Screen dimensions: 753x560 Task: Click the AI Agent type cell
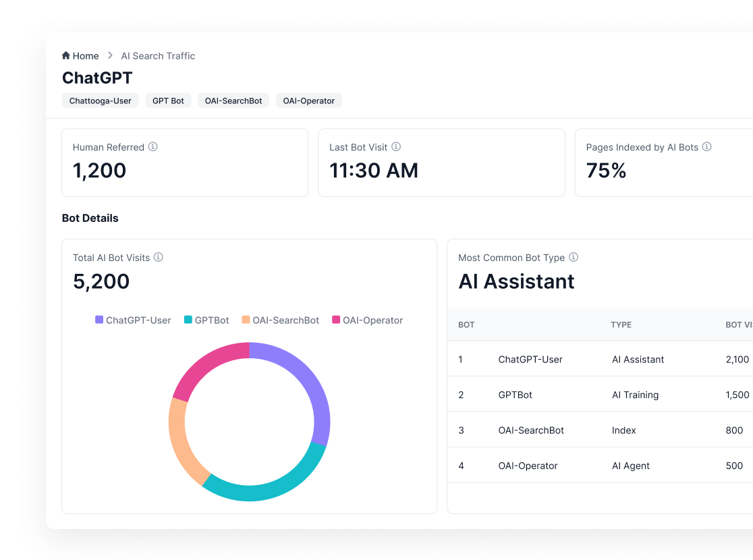tap(631, 466)
